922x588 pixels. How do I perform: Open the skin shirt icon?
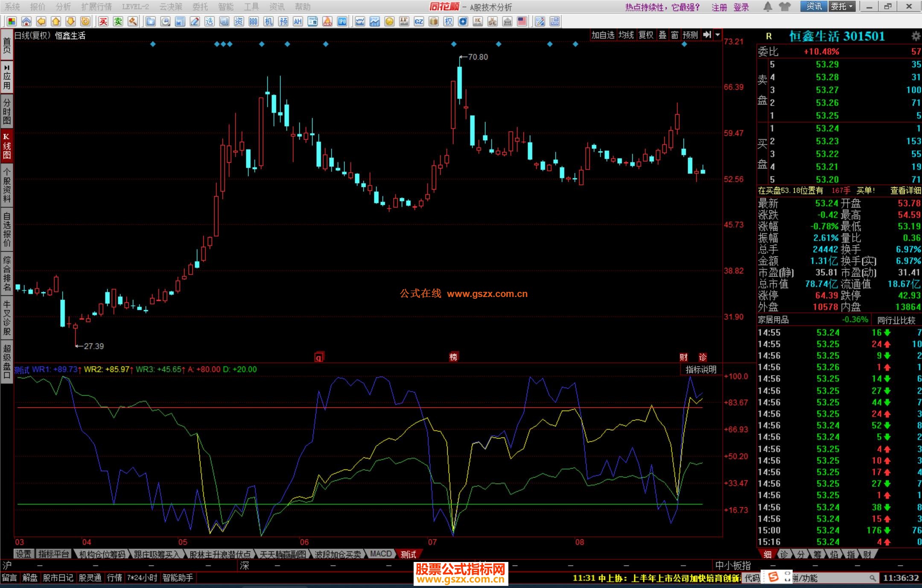pos(784,6)
